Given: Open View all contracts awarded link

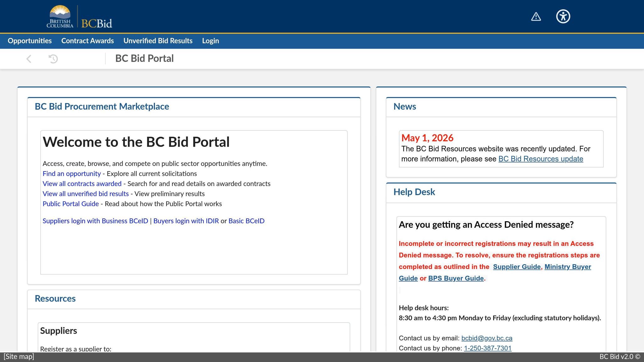Looking at the screenshot, I should point(82,184).
